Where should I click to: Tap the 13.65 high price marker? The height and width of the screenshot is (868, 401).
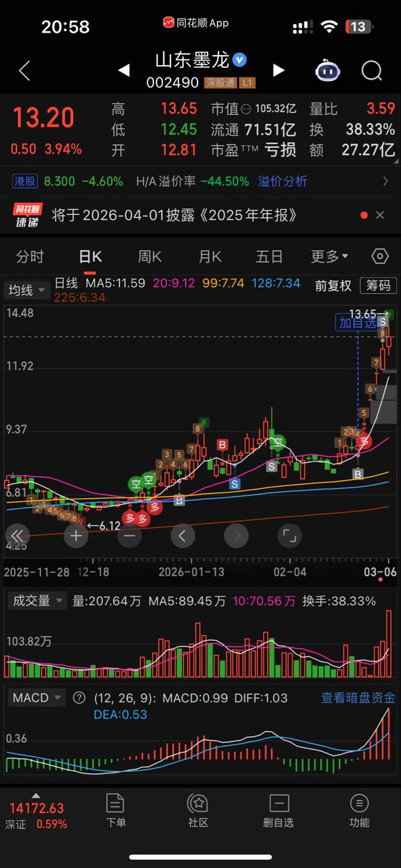coord(368,314)
